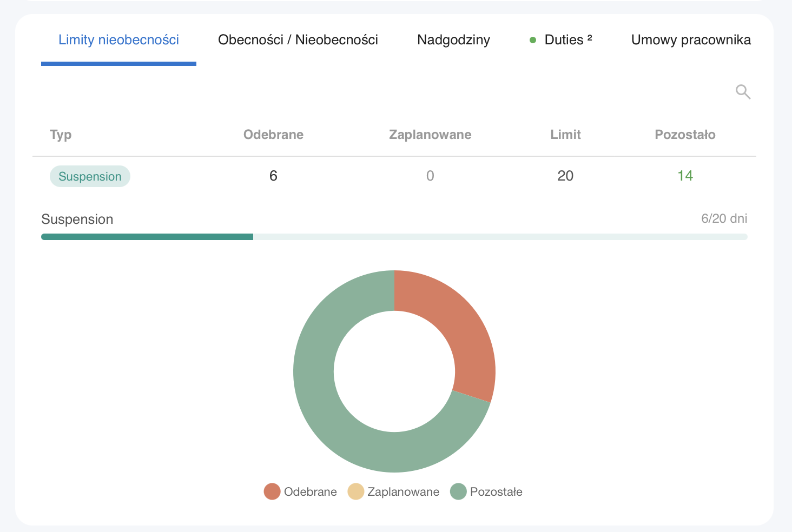This screenshot has width=792, height=532.
Task: Select the Limit value 20
Action: [x=565, y=176]
